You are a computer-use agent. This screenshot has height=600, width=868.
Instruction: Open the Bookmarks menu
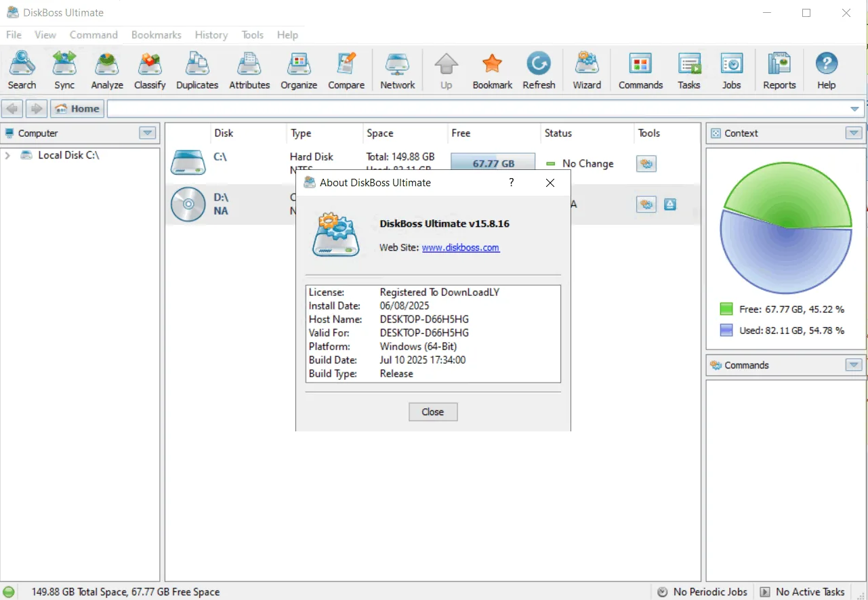pos(157,35)
